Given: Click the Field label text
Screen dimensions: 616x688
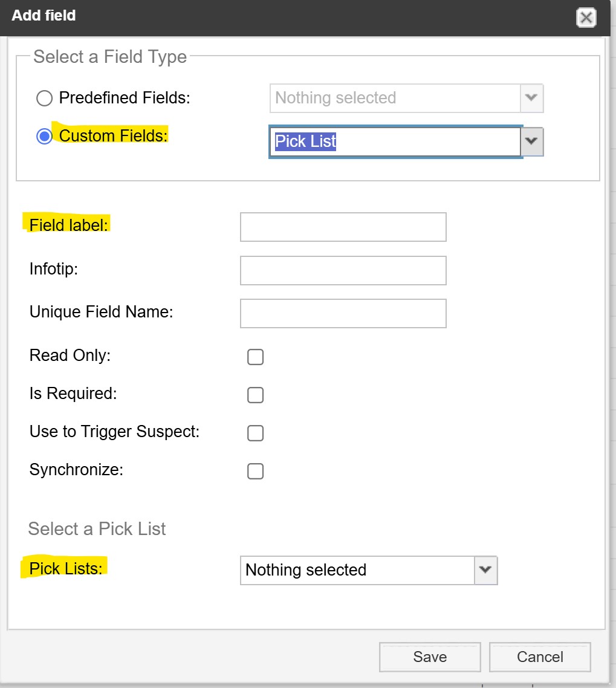Looking at the screenshot, I should click(68, 225).
